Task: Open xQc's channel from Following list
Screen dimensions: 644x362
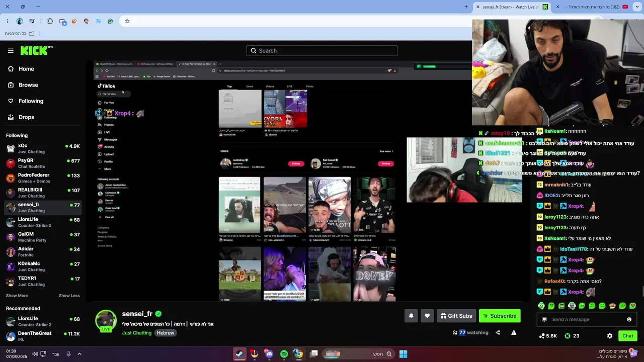Action: tap(43, 148)
